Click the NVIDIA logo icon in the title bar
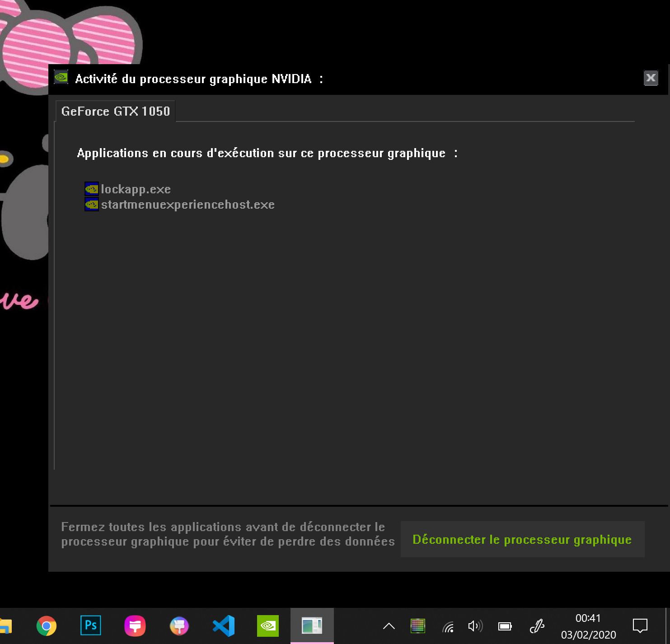 click(61, 78)
